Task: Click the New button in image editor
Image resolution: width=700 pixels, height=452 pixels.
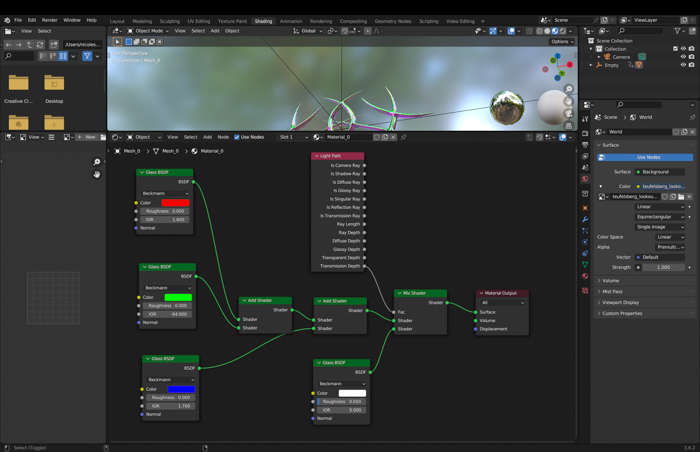Action: (88, 137)
